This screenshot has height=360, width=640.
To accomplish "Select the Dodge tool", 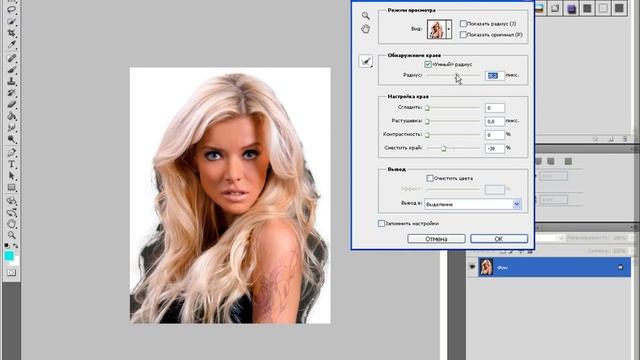I will click(x=11, y=139).
